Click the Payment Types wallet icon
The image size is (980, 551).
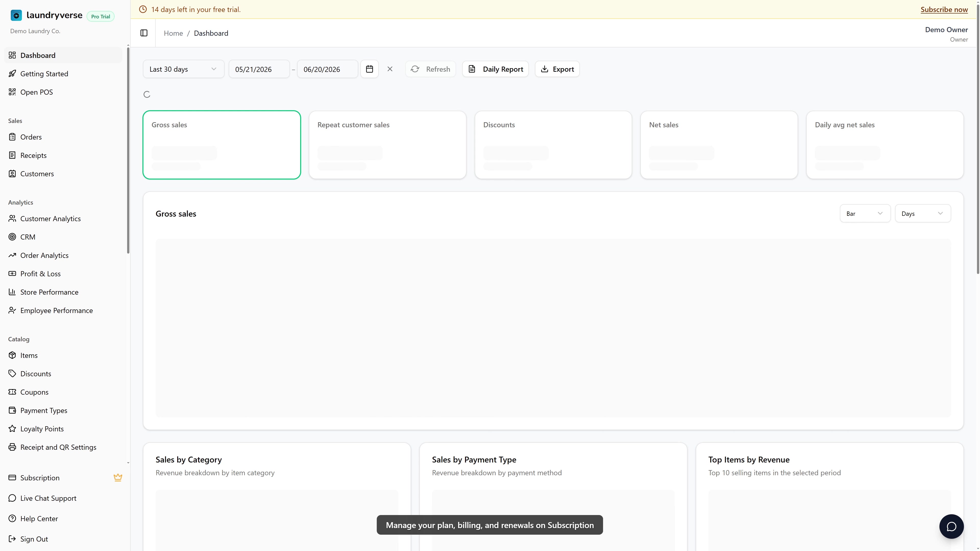pyautogui.click(x=12, y=410)
